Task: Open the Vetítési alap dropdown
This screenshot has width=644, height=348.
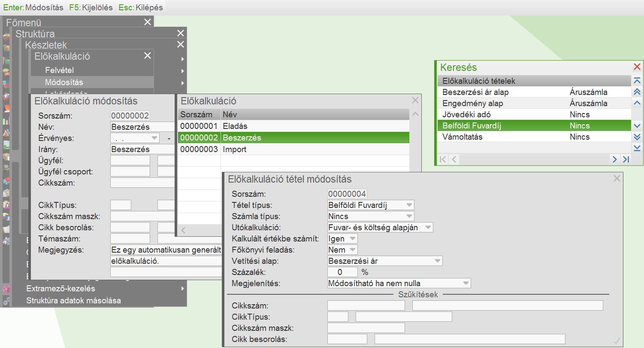Action: pyautogui.click(x=437, y=261)
